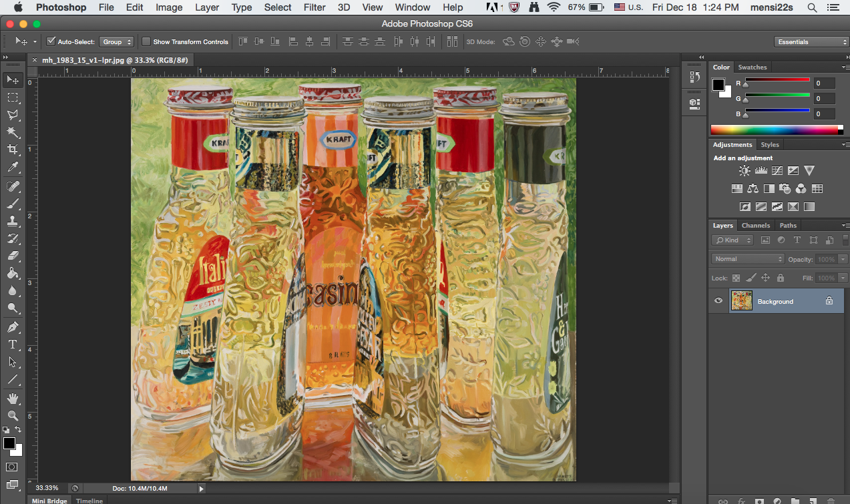Hide the Background layer with eye icon
Viewport: 850px width, 504px height.
point(718,301)
